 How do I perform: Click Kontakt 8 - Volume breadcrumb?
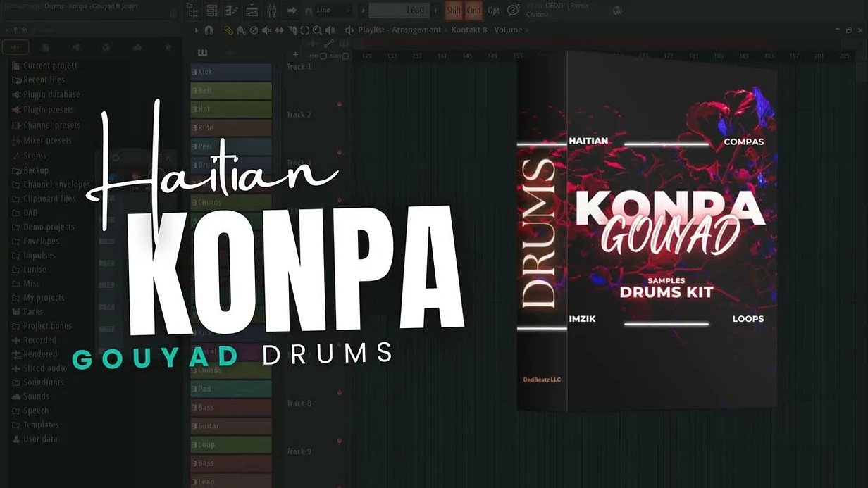(x=487, y=30)
